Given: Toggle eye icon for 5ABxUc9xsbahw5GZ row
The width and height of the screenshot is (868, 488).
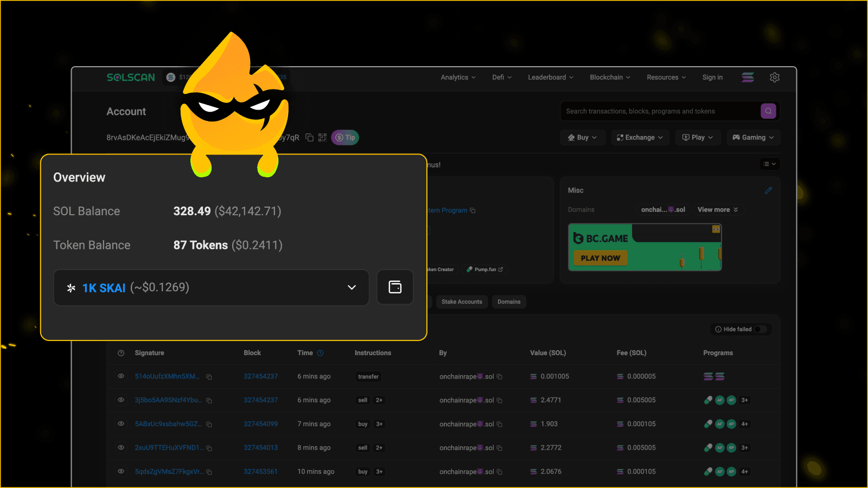Looking at the screenshot, I should (x=121, y=424).
